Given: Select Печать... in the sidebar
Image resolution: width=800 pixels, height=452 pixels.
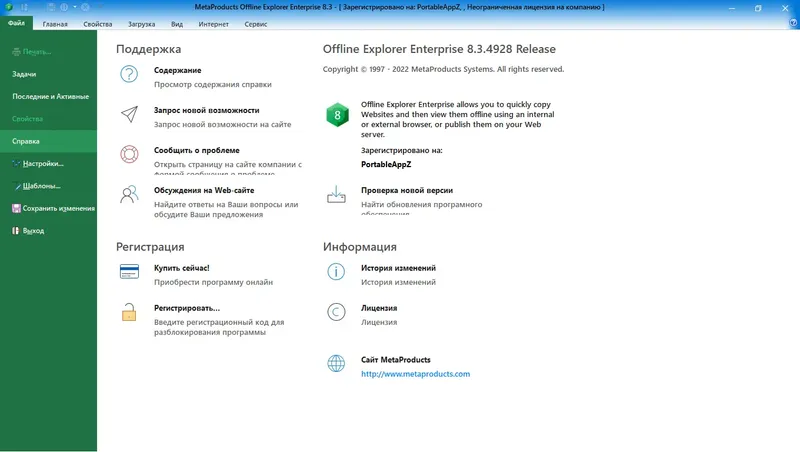Looking at the screenshot, I should (48, 52).
